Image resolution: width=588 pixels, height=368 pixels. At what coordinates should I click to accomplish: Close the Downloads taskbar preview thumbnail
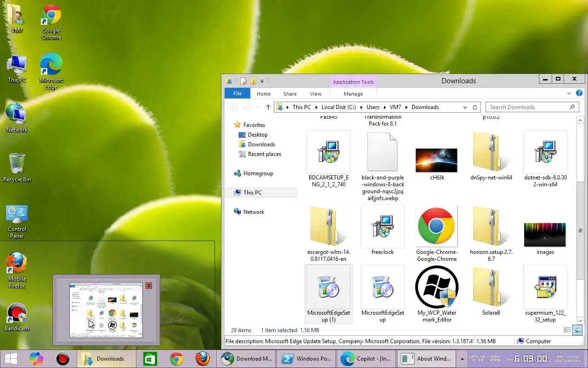[149, 286]
